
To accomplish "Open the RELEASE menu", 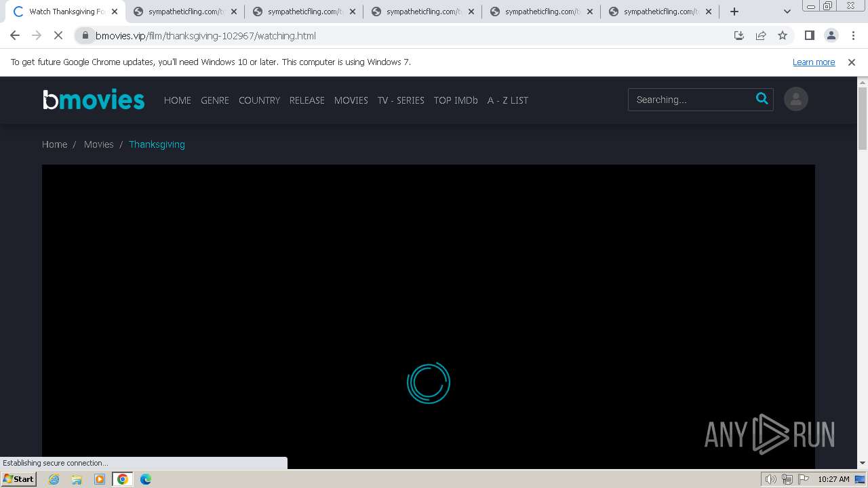I will tap(307, 100).
